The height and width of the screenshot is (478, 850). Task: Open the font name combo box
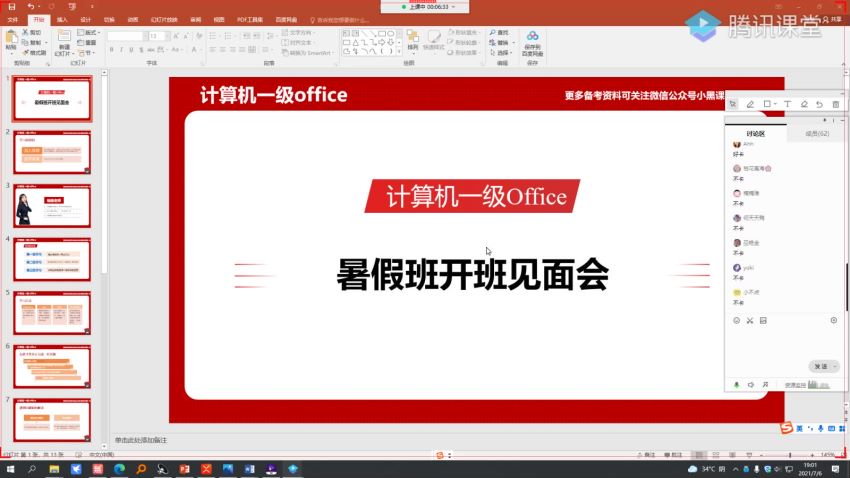[x=127, y=36]
